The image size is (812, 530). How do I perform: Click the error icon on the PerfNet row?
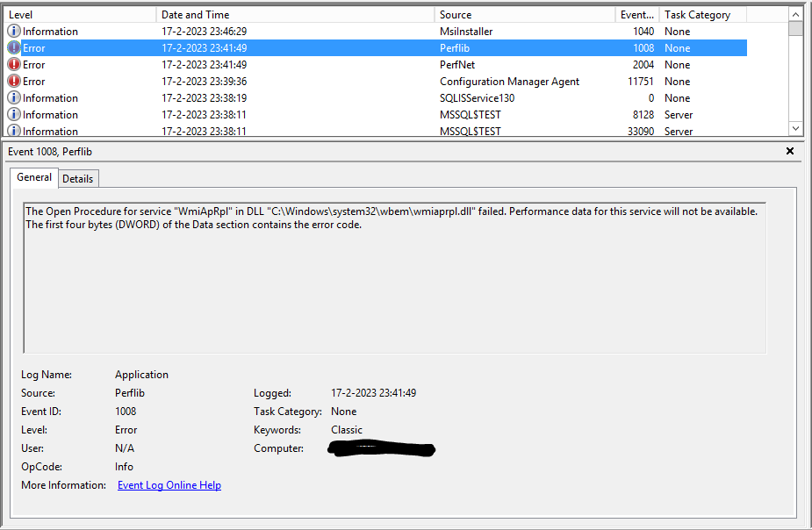click(11, 64)
